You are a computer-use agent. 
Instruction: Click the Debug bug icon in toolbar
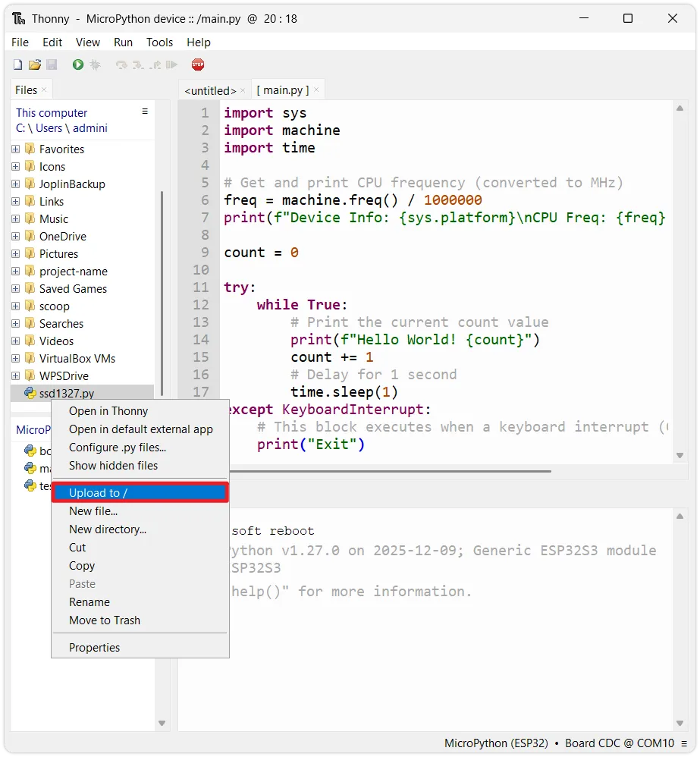[95, 65]
